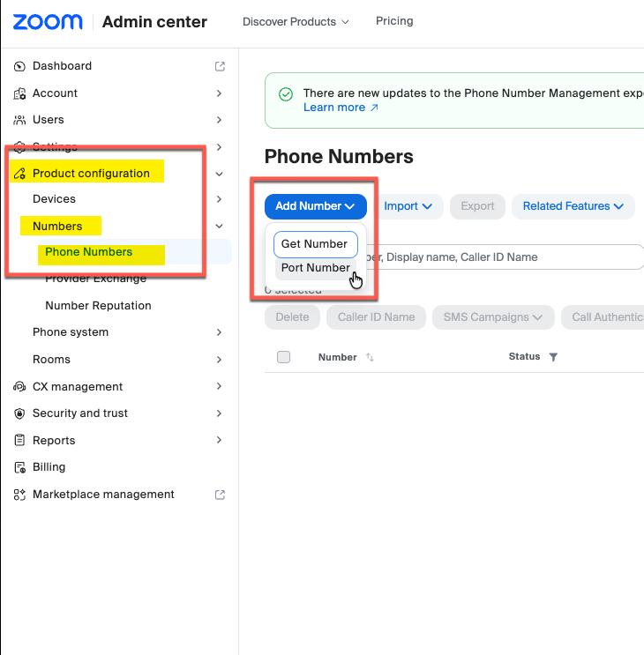Sort by Number column arrows
The height and width of the screenshot is (655, 644).
point(370,357)
